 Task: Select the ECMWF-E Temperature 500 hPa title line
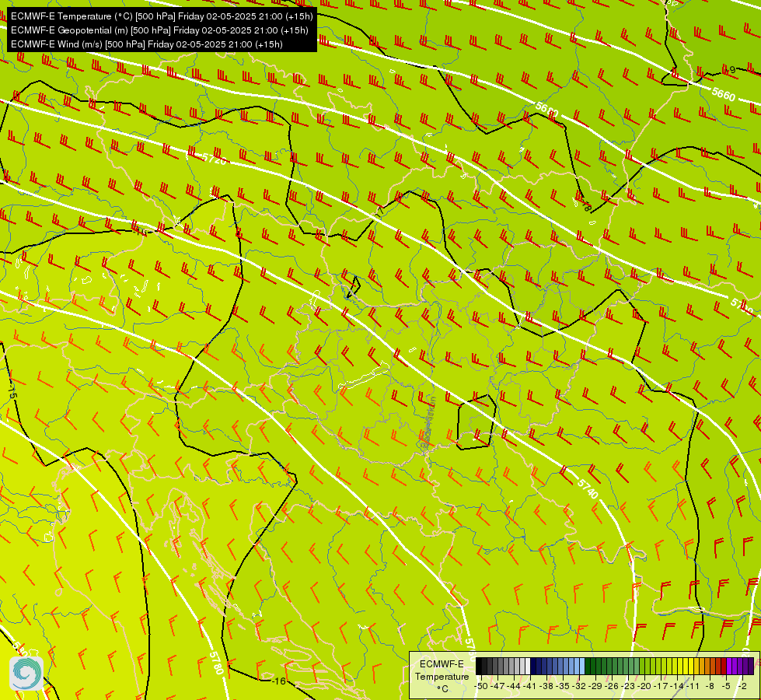tap(162, 16)
